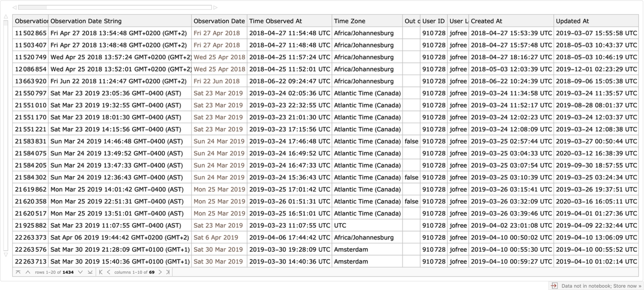This screenshot has height=290, width=644.
Task: Select Created At column header
Action: (511, 21)
